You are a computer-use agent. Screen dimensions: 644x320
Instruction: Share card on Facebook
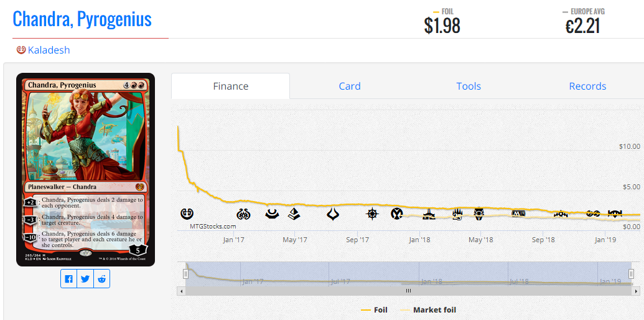click(68, 279)
